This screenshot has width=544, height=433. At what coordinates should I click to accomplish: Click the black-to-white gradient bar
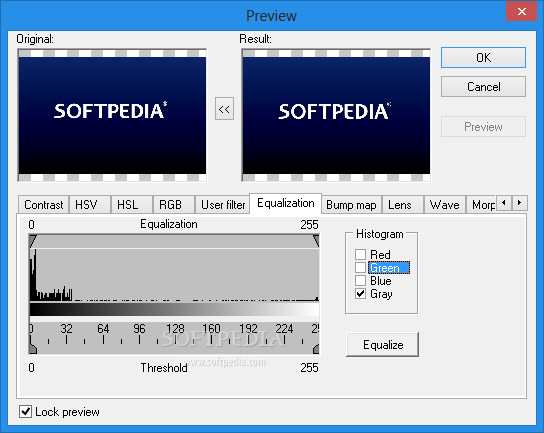tap(175, 309)
